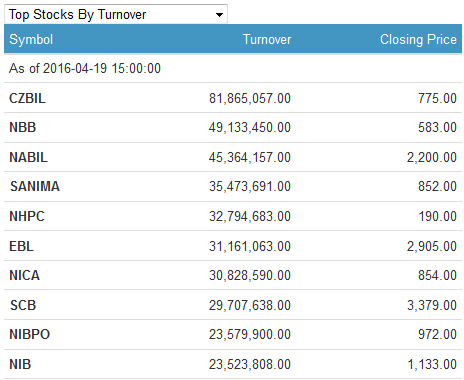Image resolution: width=464 pixels, height=380 pixels.
Task: Select closing price 583.00
Action: [x=437, y=127]
